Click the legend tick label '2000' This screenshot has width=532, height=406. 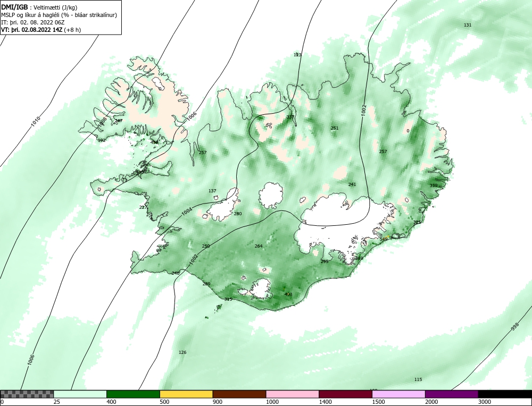(x=431, y=402)
